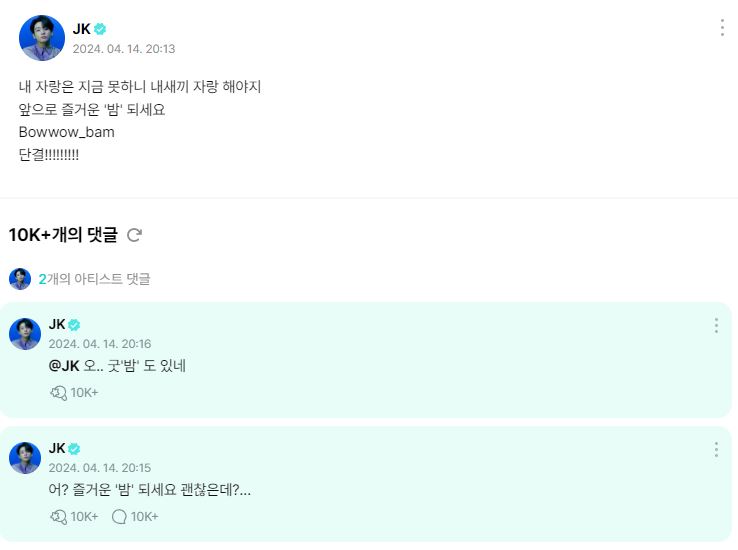This screenshot has height=550, width=738.
Task: Open JK's large profile picture on the post
Action: point(42,38)
